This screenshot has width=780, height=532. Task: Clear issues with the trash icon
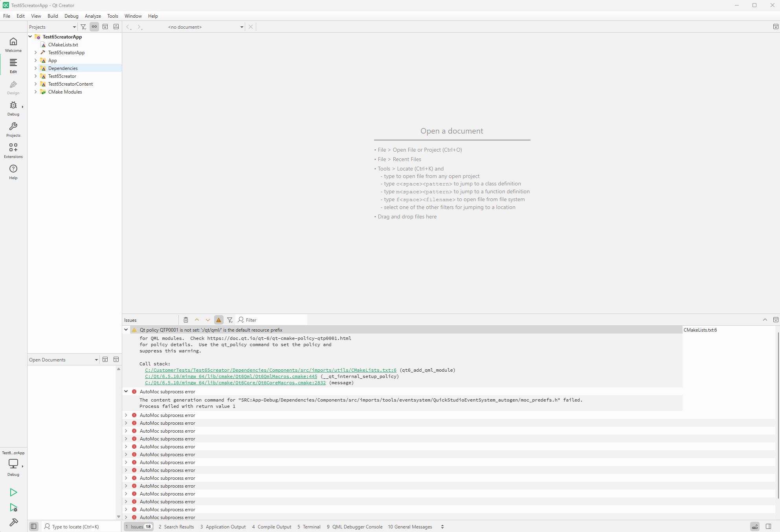pos(186,320)
